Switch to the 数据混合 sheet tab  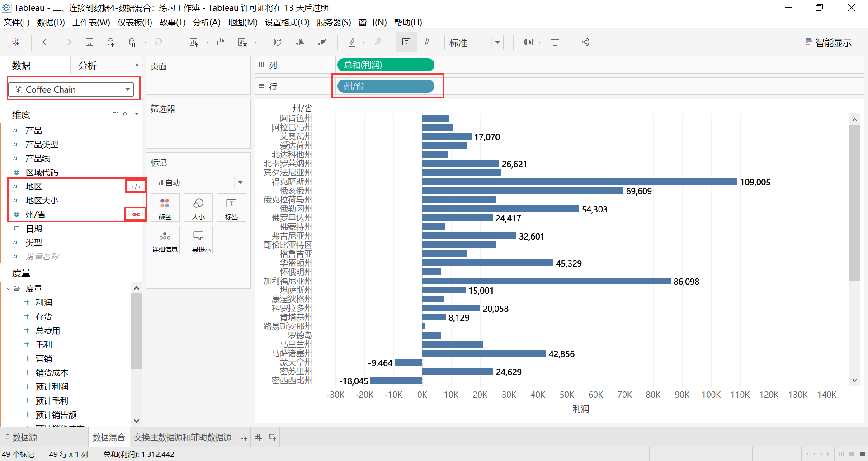108,437
